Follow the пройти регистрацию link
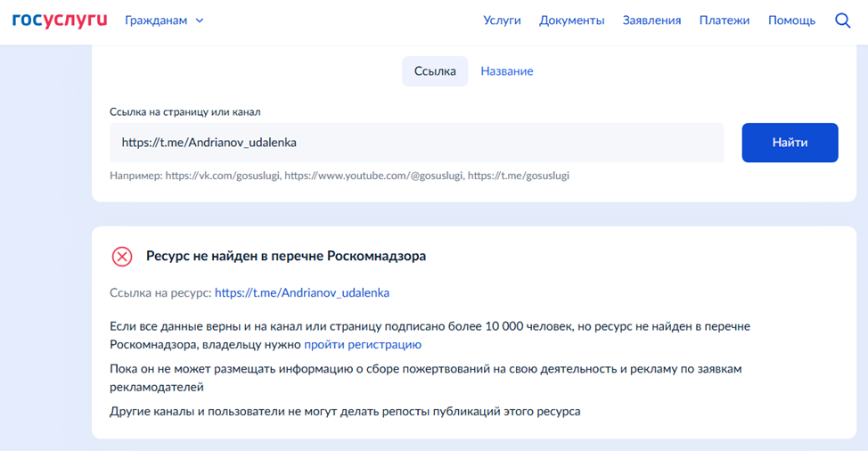 363,345
